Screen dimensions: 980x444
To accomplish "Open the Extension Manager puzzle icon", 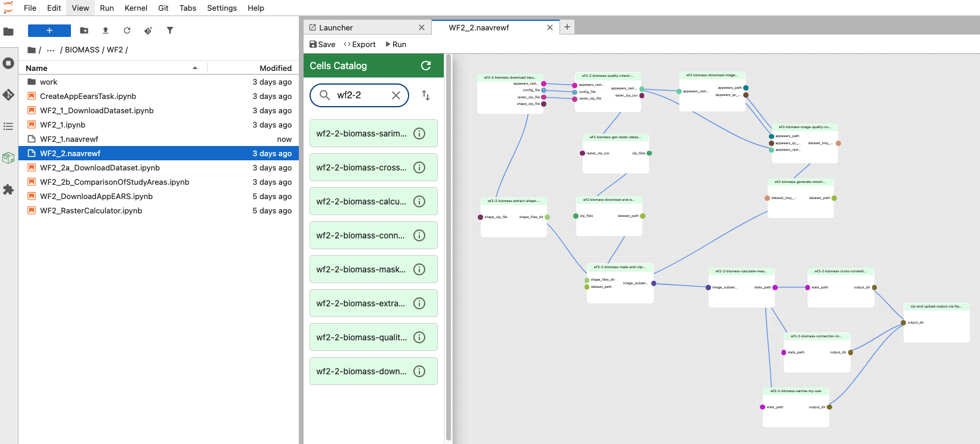I will pyautogui.click(x=8, y=190).
